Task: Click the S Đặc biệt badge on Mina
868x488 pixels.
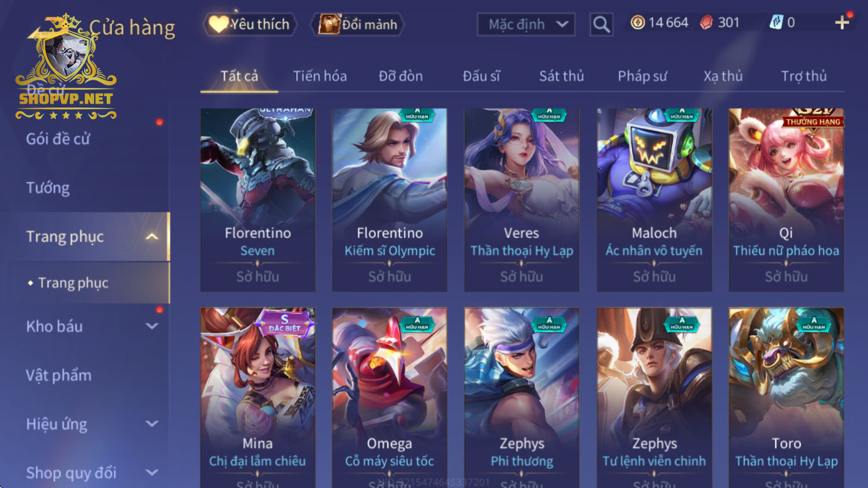Action: tap(284, 322)
